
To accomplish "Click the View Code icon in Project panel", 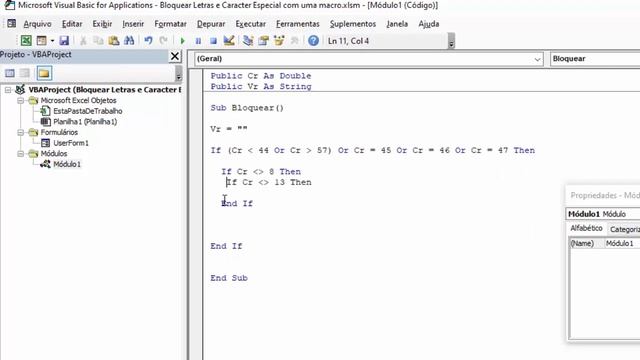I will pos(10,73).
